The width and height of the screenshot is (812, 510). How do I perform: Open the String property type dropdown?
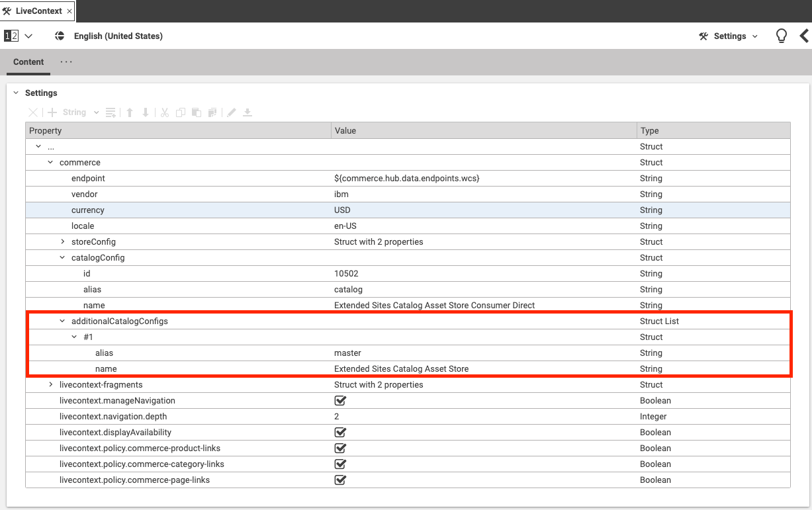[x=96, y=112]
